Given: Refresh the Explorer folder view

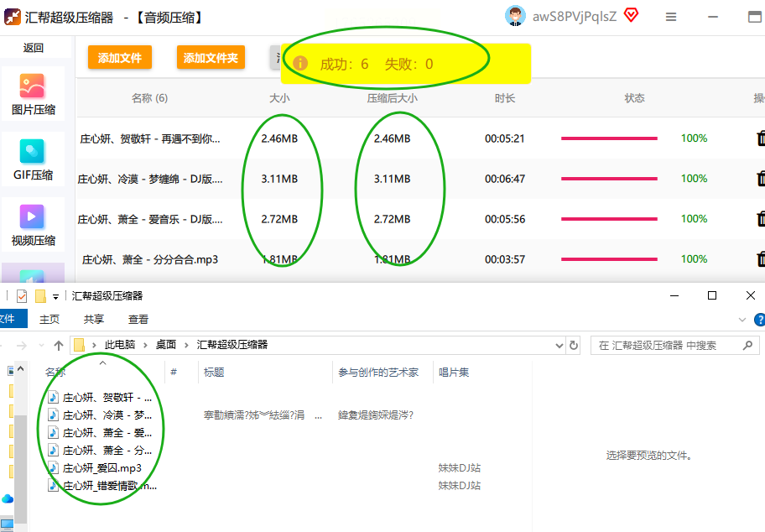Looking at the screenshot, I should [x=574, y=346].
